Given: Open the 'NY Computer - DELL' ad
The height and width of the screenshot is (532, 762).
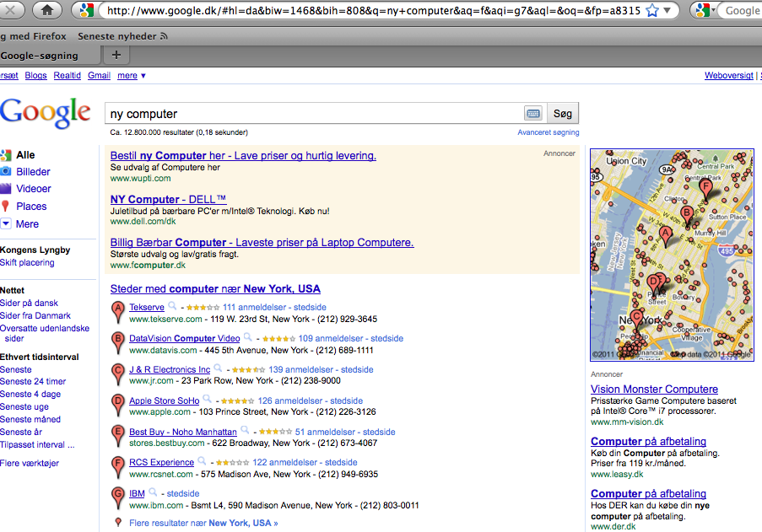Looking at the screenshot, I should 168,200.
